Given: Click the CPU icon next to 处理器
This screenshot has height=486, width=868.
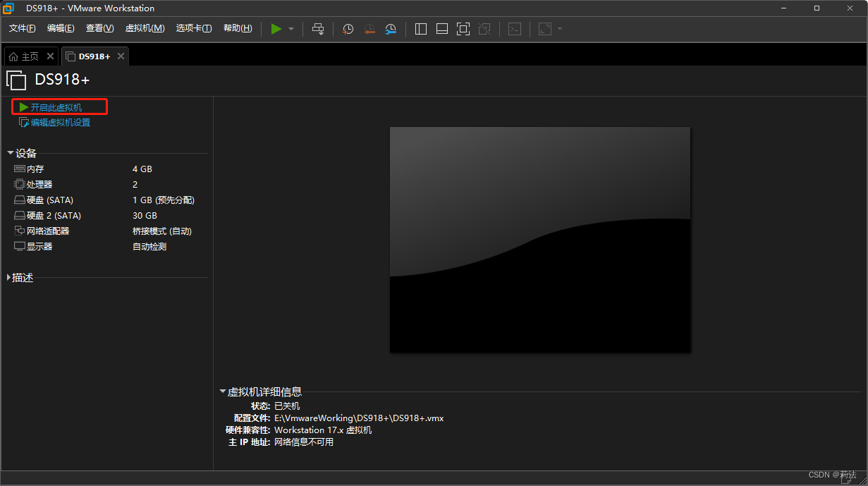Looking at the screenshot, I should tap(20, 185).
